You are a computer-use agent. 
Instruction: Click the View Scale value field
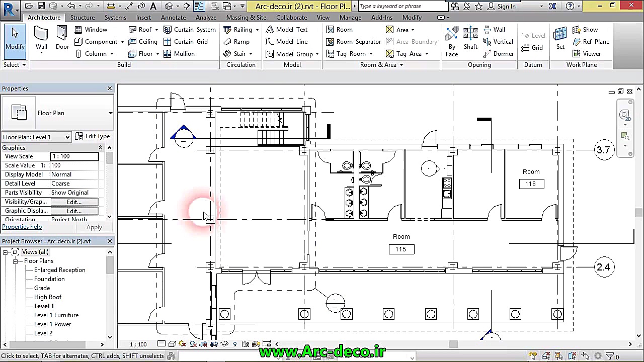pos(74,156)
